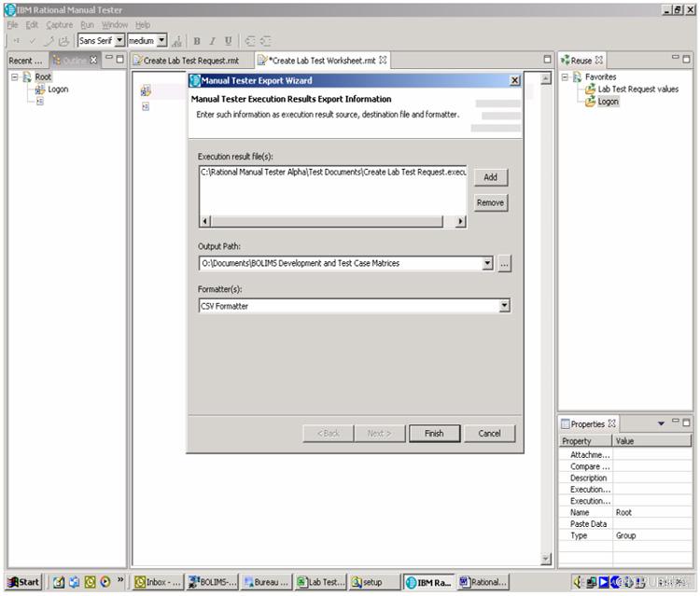The image size is (700, 596).
Task: Click the Type property row showing Group
Action: click(625, 535)
